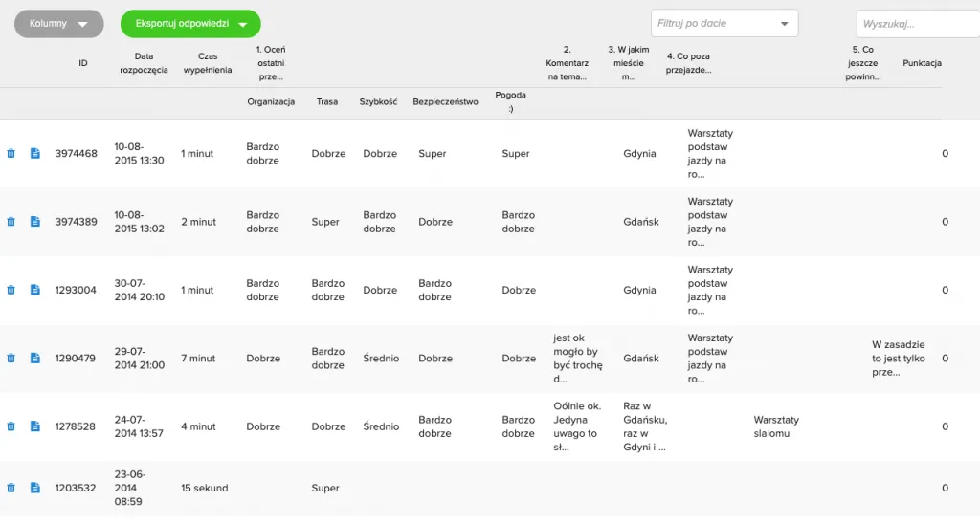This screenshot has width=980, height=524.
Task: Click '15 sekund' fill time cell
Action: pos(205,488)
